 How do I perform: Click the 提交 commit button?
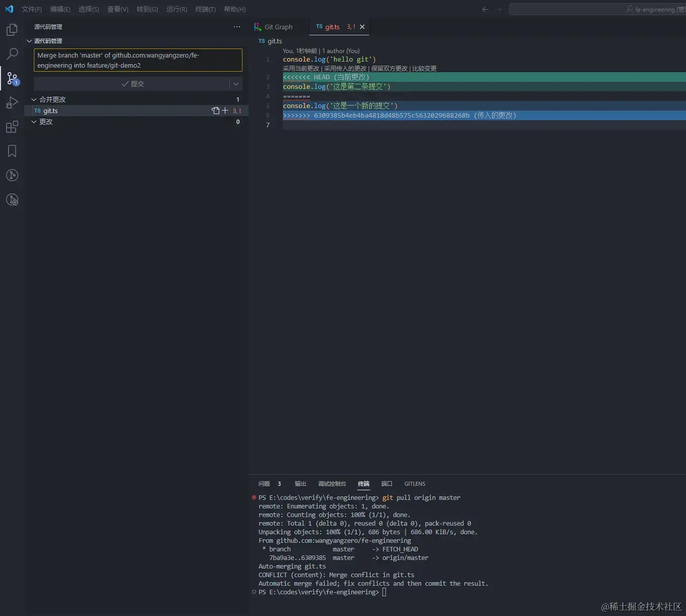pos(132,84)
